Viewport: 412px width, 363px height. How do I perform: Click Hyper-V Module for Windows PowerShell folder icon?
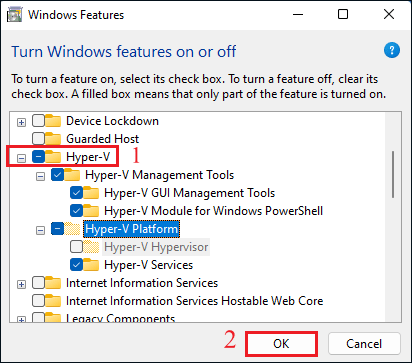pos(91,211)
